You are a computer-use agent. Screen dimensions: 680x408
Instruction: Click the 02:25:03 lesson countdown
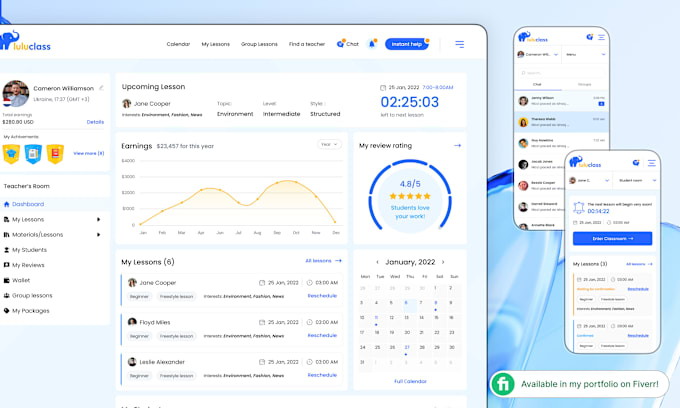pyautogui.click(x=409, y=102)
